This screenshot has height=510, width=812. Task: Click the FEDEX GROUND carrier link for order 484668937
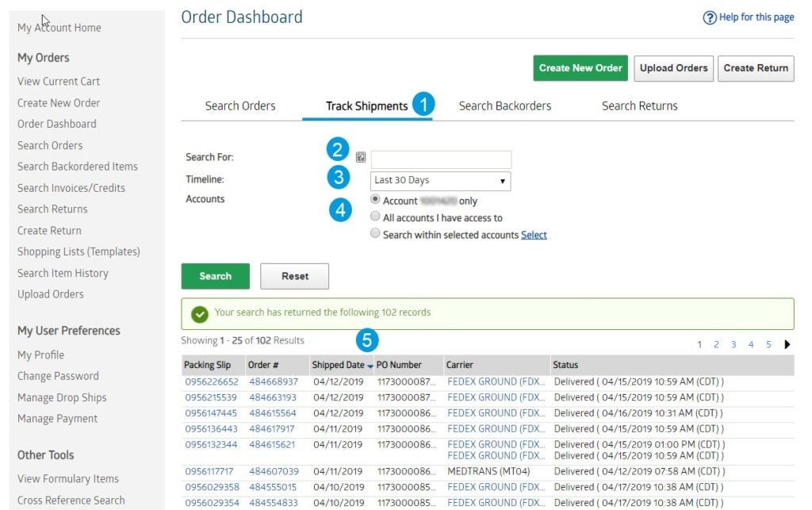(496, 382)
